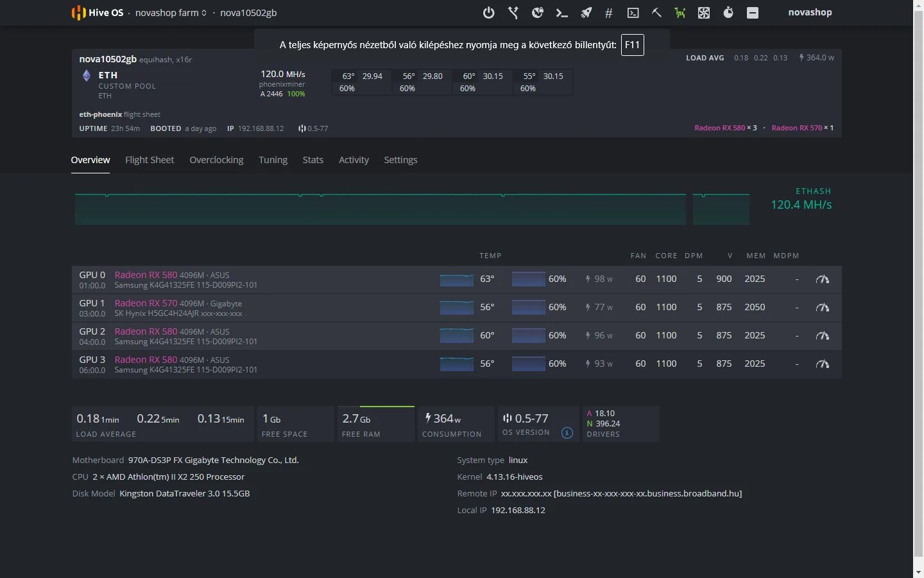Click the 1 Gb free space tile

pyautogui.click(x=295, y=424)
